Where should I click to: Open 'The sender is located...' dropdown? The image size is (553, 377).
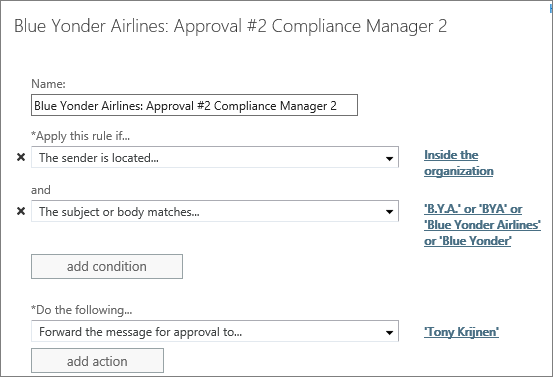coord(215,157)
